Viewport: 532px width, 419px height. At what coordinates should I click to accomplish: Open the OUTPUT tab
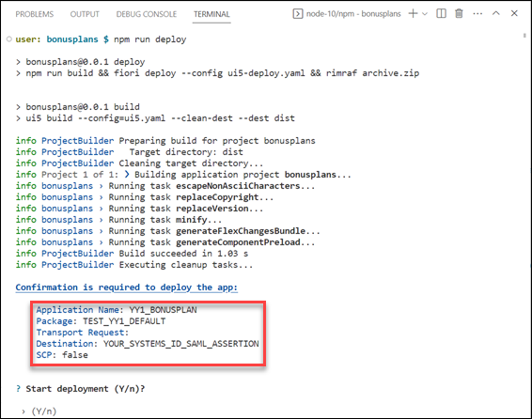[85, 14]
